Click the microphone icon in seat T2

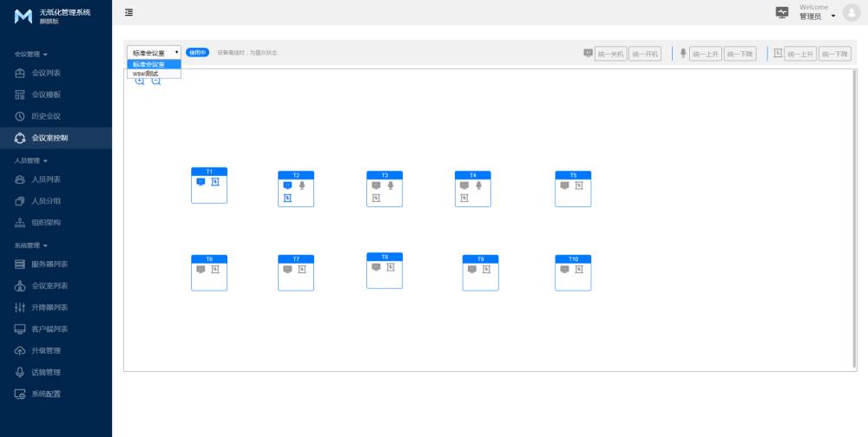pos(302,186)
